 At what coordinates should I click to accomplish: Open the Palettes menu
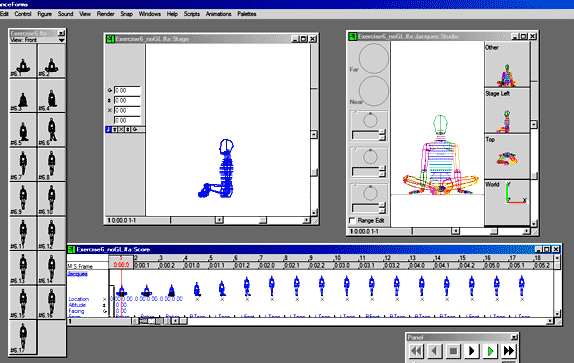coord(247,14)
